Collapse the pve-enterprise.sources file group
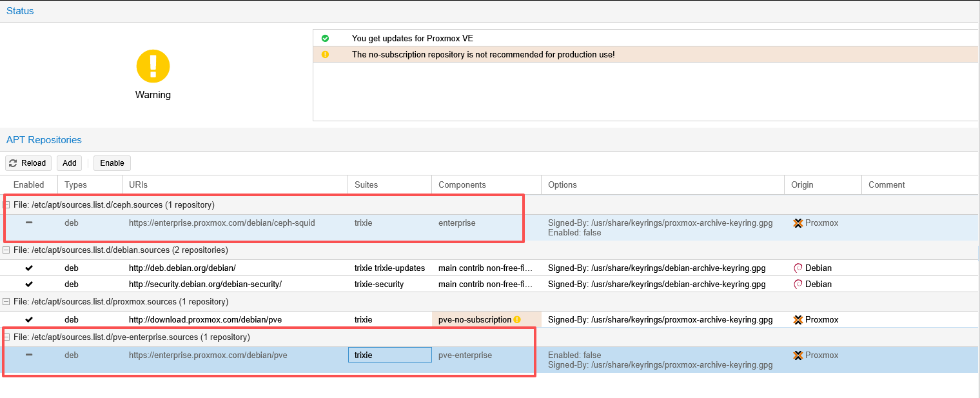Screen dimensions: 980x398 point(6,337)
